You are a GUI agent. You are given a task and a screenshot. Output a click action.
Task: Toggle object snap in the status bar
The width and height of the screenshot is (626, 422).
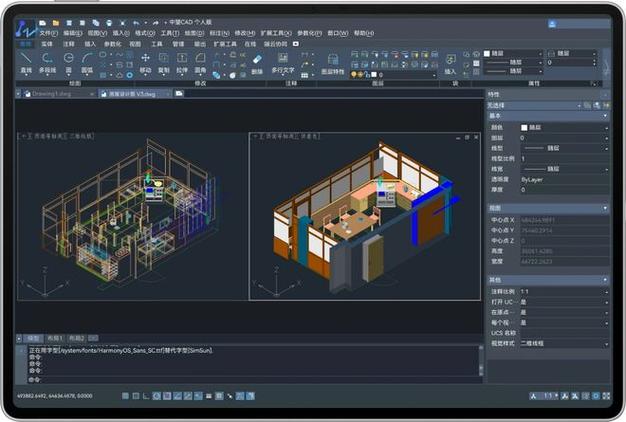pyautogui.click(x=167, y=396)
